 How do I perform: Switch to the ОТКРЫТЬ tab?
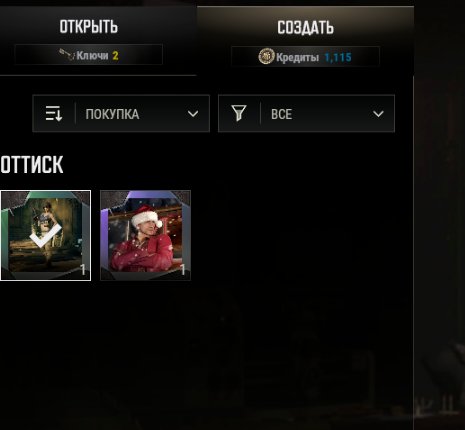[89, 27]
